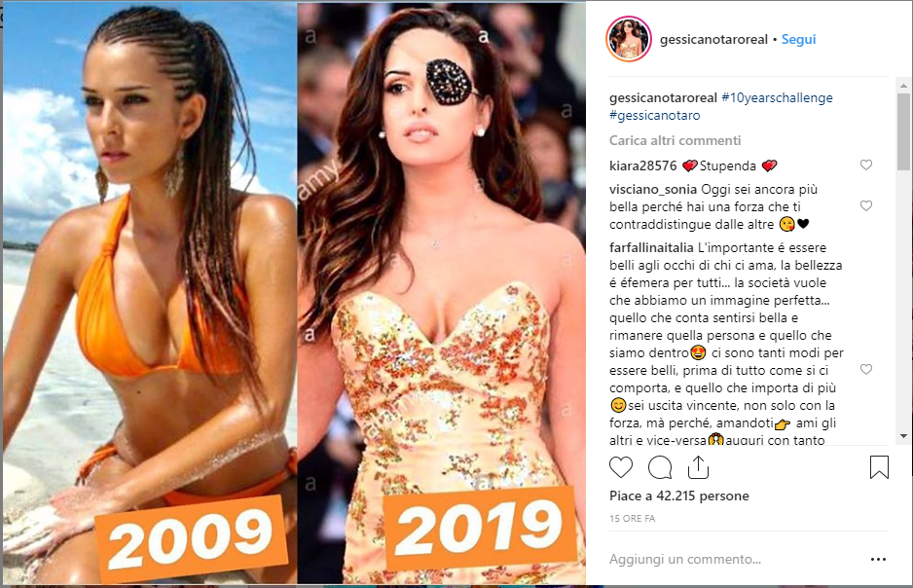View the list of 42.215 likes
Screen dimensions: 913x588
(679, 496)
